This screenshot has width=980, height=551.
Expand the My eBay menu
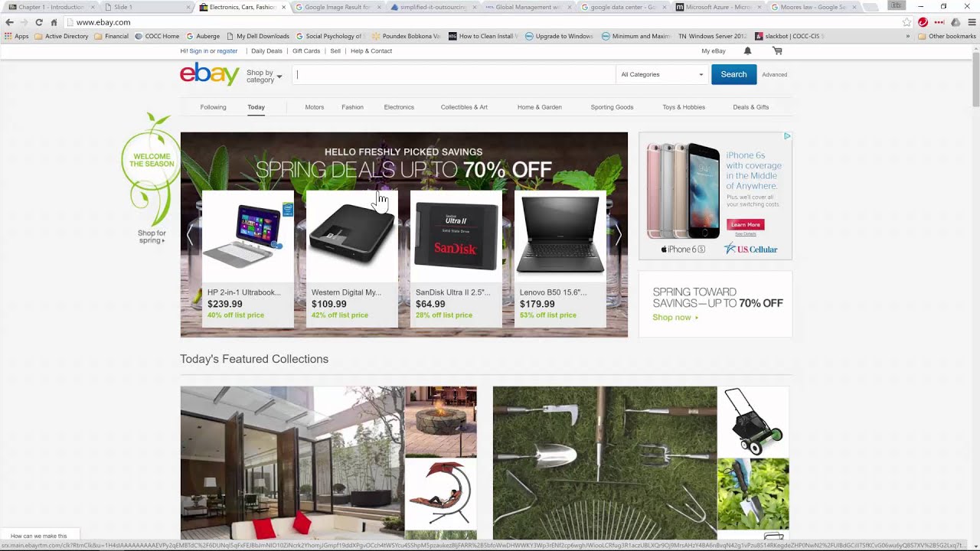click(x=714, y=51)
